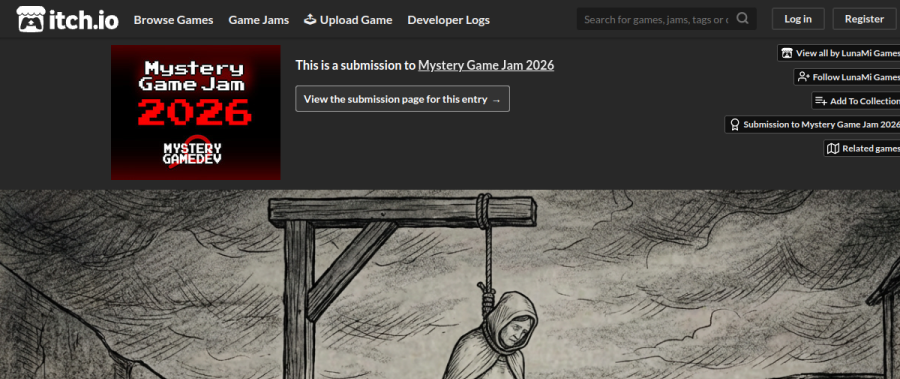Image resolution: width=900 pixels, height=379 pixels.
Task: Click the magnifier search icon
Action: point(743,18)
